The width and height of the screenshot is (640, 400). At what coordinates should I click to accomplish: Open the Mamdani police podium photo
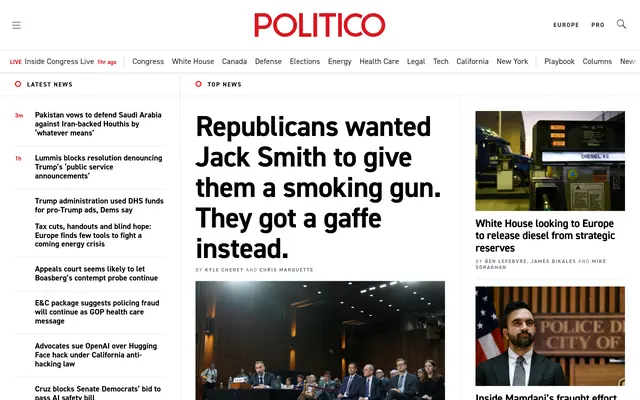[x=550, y=336]
